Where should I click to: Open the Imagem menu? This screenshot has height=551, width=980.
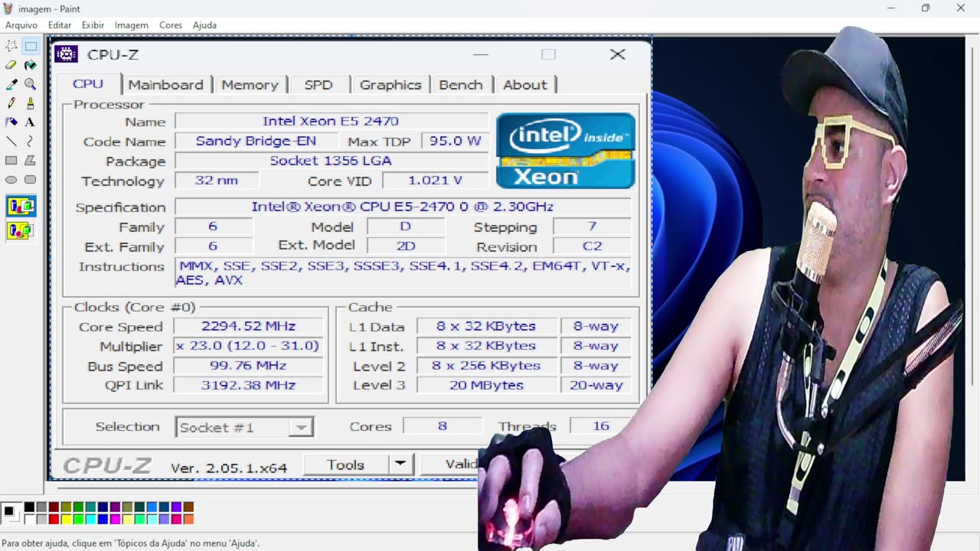tap(132, 25)
